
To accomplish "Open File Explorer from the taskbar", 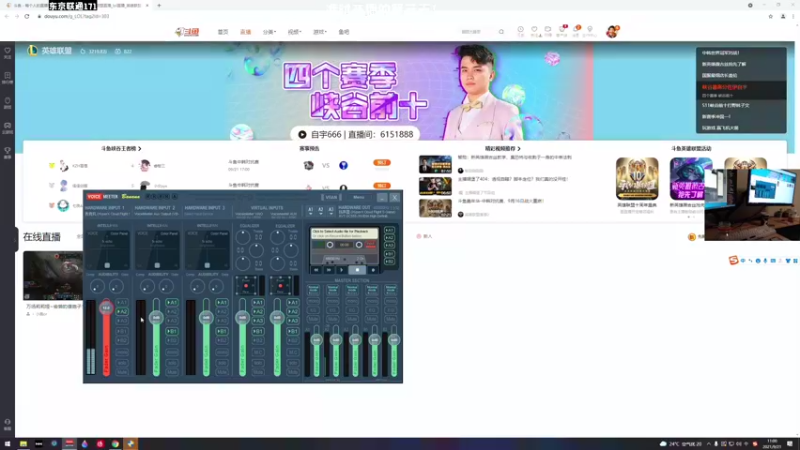I will click(23, 444).
